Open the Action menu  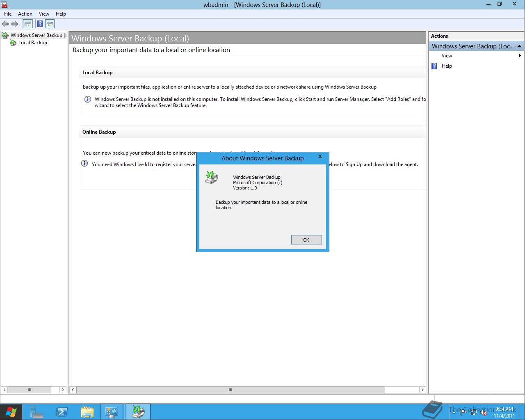[x=25, y=14]
